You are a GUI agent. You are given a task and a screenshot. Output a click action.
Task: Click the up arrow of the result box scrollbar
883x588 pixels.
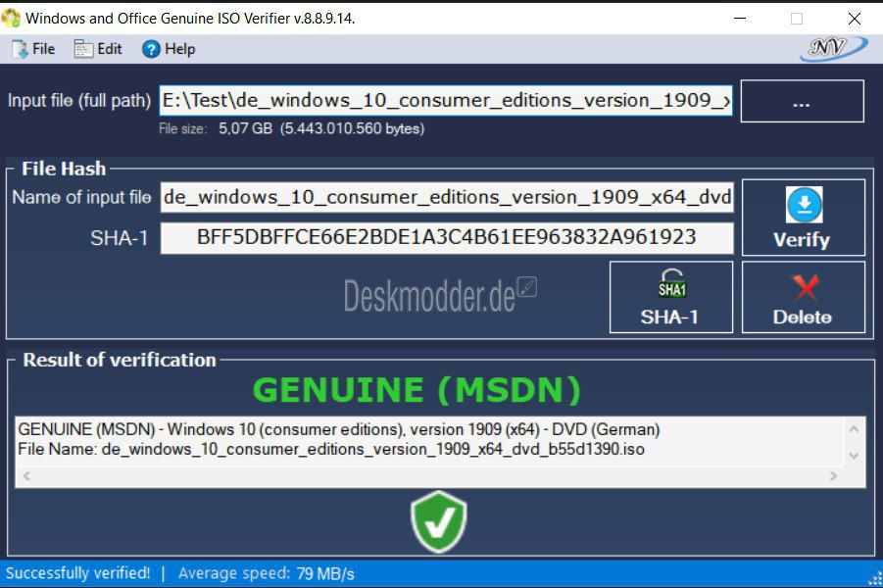(x=854, y=430)
